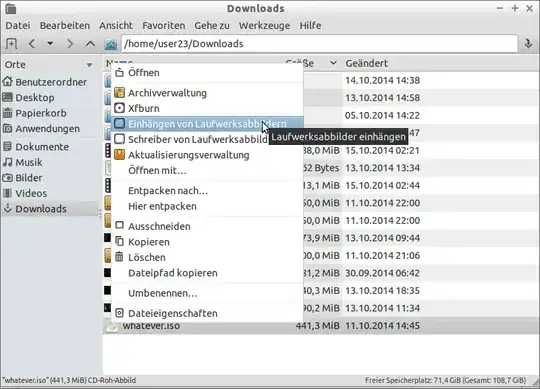Click the date 30.09.2014 06:42
Viewport: 540px width, 389px height.
(x=382, y=273)
